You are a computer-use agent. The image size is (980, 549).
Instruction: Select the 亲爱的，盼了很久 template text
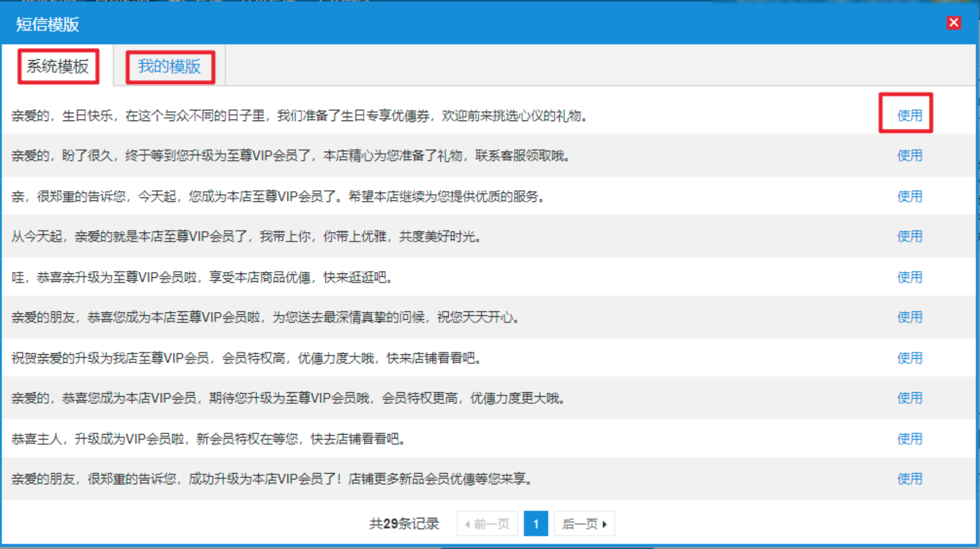tap(291, 156)
